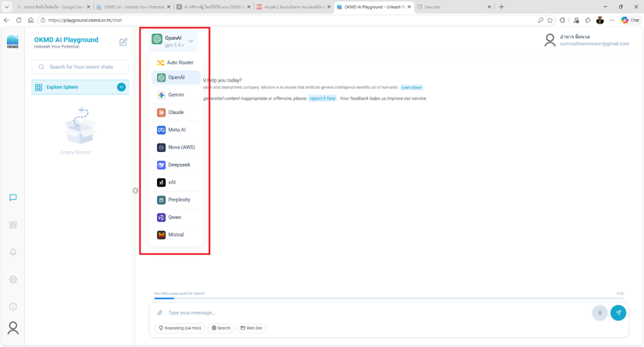Click the daily usage quota progress bar
The image size is (644, 347).
(388, 298)
